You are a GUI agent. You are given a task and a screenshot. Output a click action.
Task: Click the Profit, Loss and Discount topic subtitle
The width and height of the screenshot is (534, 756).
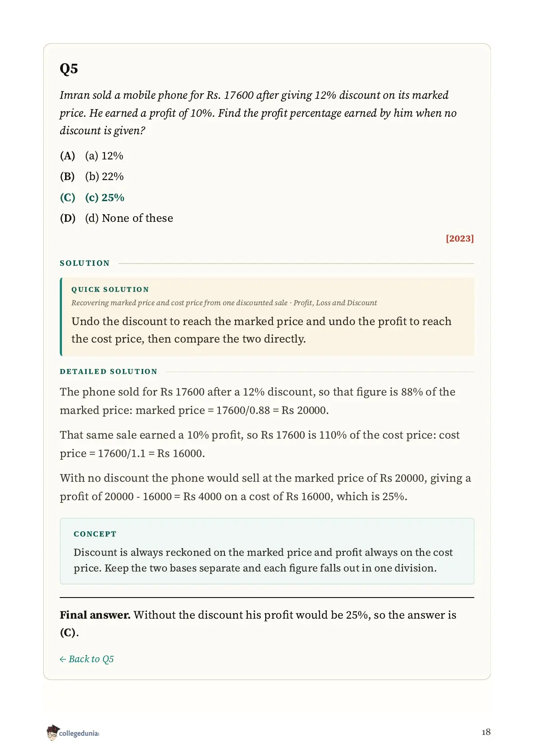pyautogui.click(x=335, y=303)
